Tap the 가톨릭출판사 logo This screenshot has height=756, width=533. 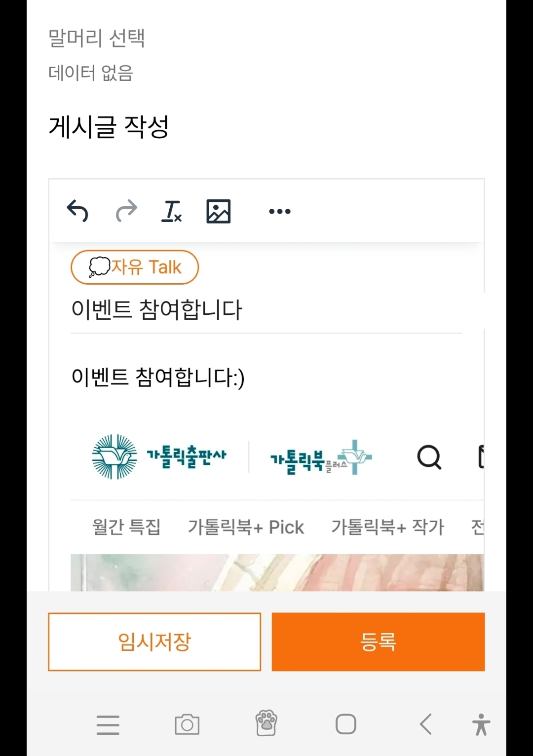(159, 457)
